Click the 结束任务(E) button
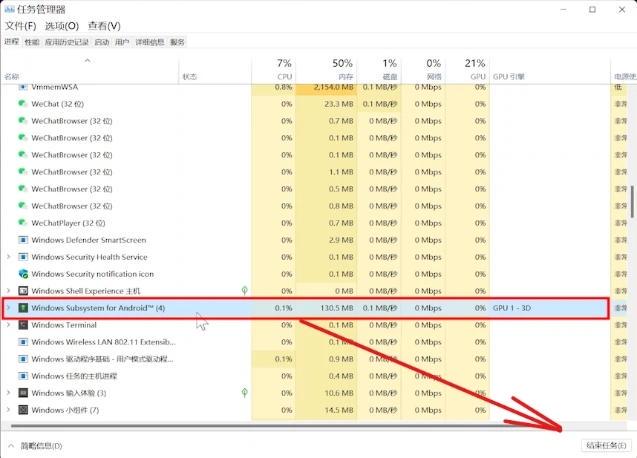Image resolution: width=637 pixels, height=458 pixels. [606, 445]
